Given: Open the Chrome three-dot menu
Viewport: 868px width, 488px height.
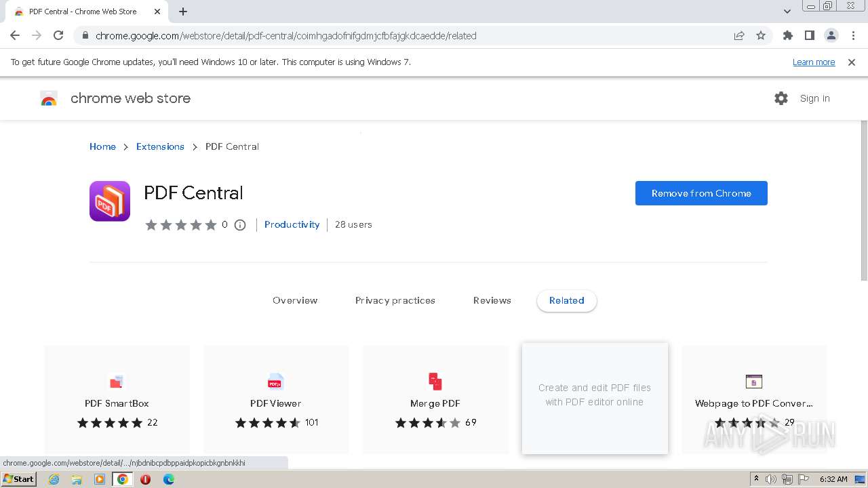Looking at the screenshot, I should click(x=853, y=36).
